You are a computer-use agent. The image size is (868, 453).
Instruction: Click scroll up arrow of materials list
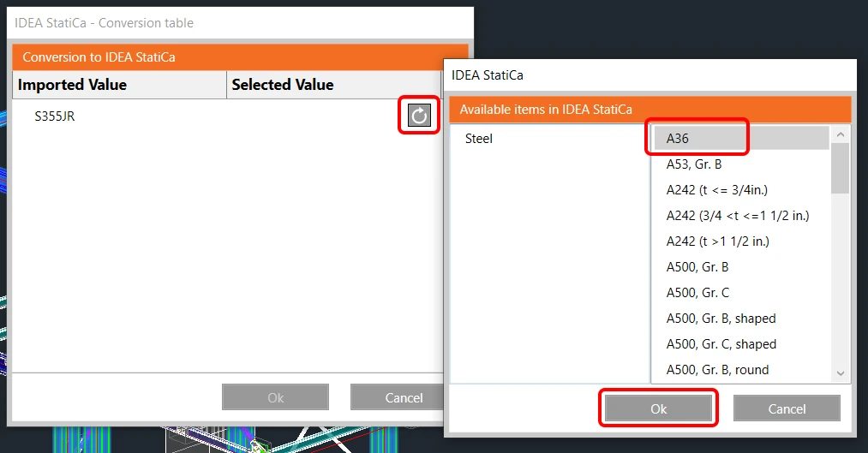pyautogui.click(x=841, y=134)
